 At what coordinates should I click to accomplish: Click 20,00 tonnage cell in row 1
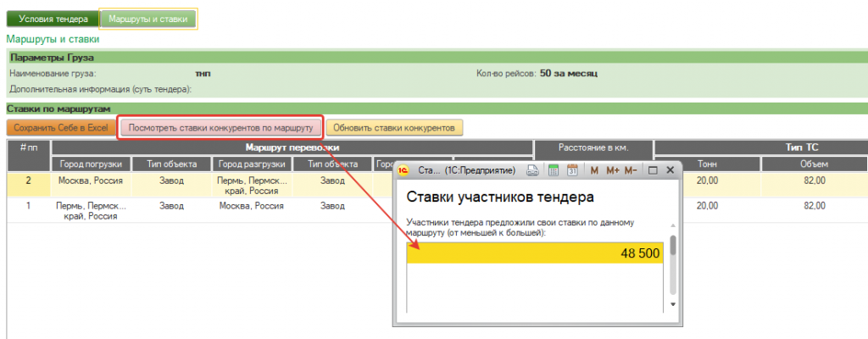point(707,205)
